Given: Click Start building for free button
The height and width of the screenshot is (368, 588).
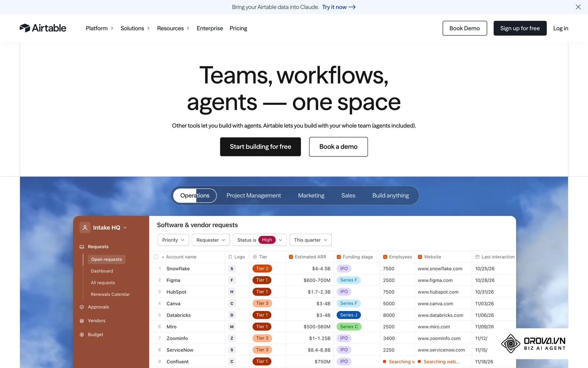Looking at the screenshot, I should 261,147.
